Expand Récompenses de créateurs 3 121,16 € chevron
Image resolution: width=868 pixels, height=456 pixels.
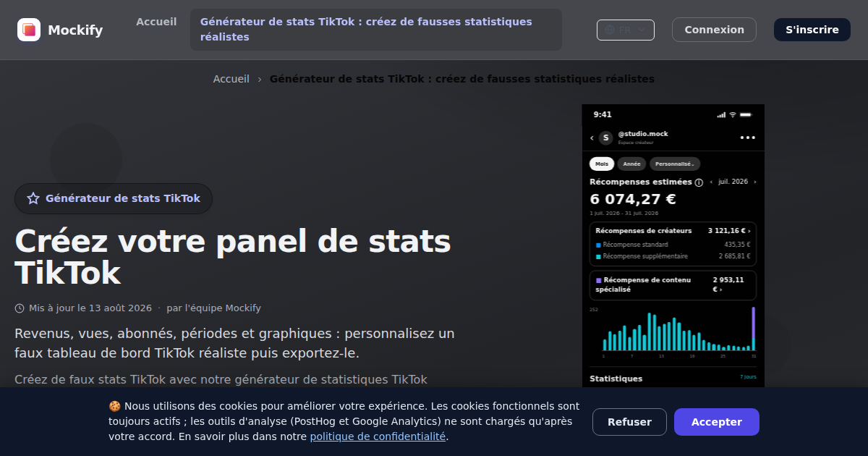coord(749,231)
